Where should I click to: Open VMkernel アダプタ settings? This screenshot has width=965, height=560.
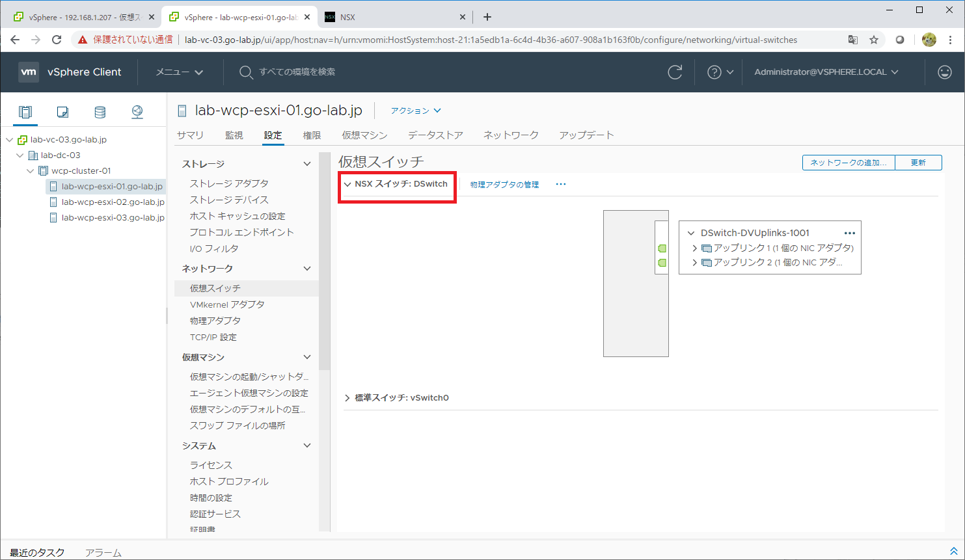(227, 304)
